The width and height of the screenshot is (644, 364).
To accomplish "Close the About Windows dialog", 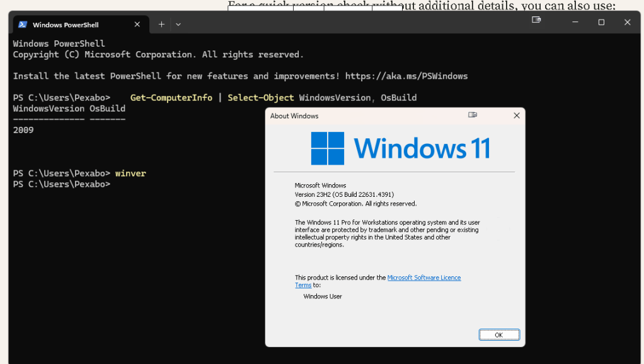I will 517,115.
